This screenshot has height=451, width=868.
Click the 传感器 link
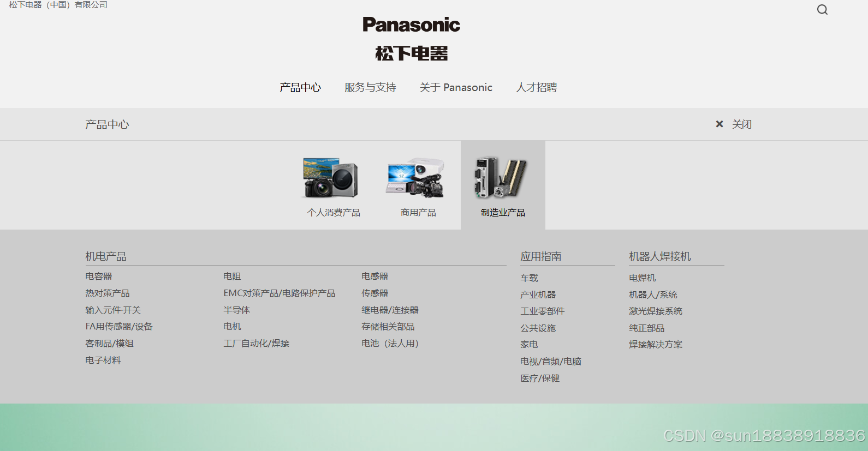(375, 293)
